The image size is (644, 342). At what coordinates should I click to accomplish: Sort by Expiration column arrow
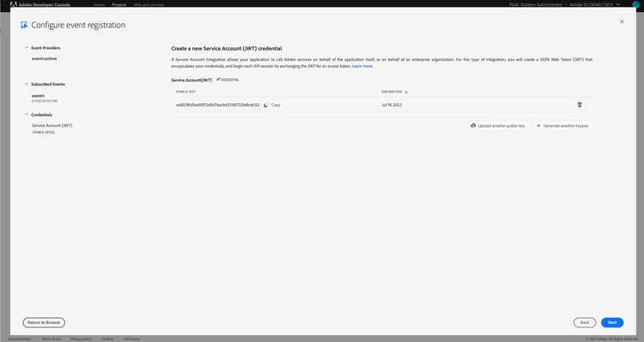click(406, 92)
